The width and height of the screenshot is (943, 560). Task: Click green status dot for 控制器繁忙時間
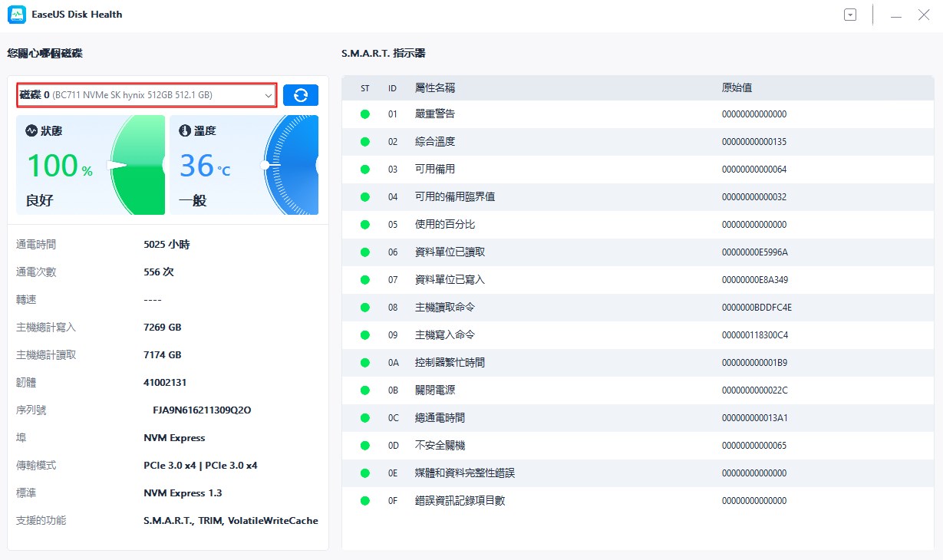click(365, 363)
